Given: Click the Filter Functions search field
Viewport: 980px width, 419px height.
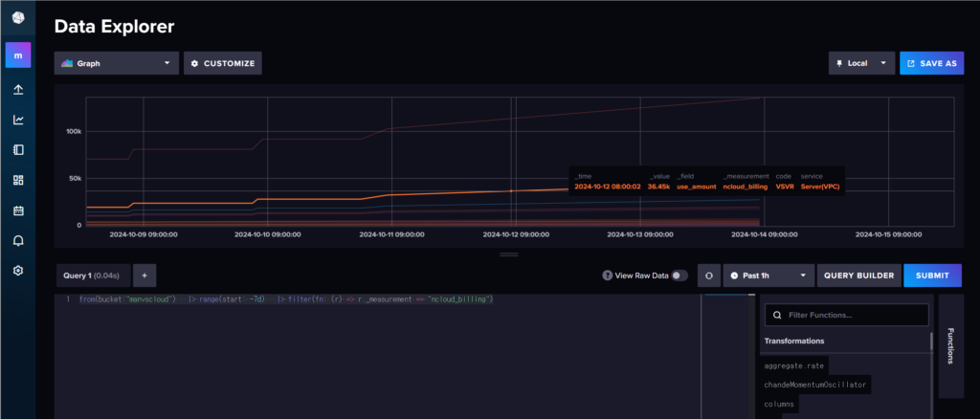Looking at the screenshot, I should (x=851, y=315).
